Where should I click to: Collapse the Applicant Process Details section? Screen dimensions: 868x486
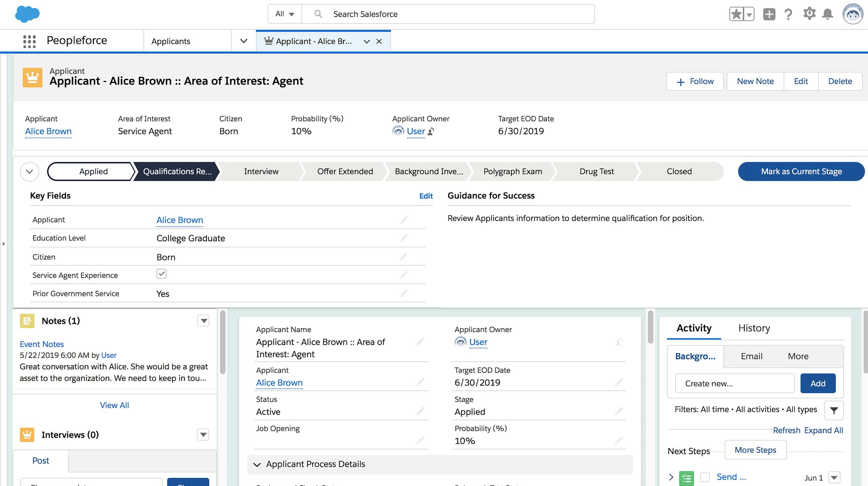point(257,464)
